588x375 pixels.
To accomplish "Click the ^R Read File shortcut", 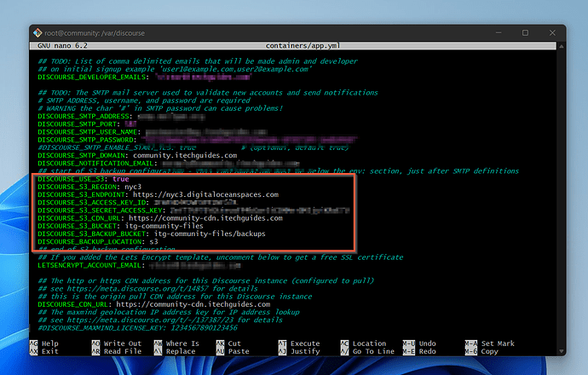I will click(x=117, y=351).
